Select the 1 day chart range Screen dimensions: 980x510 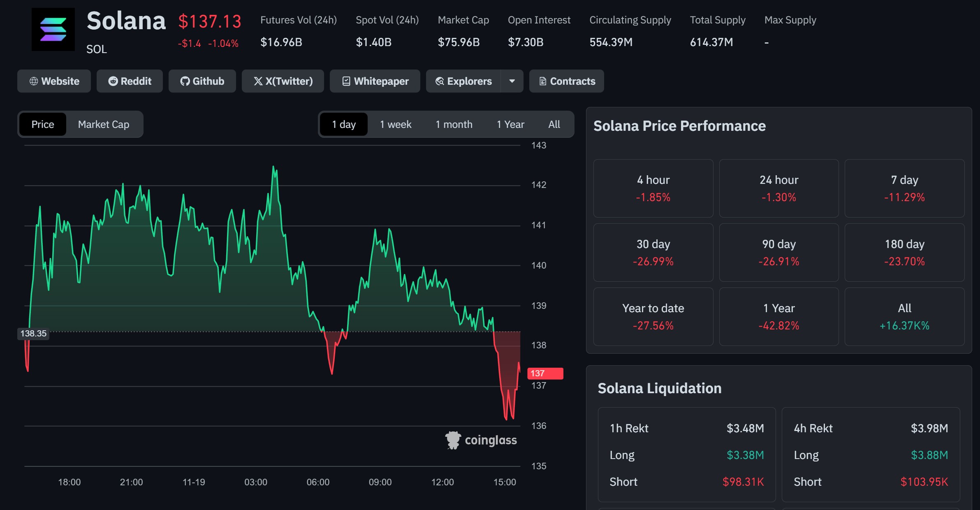(x=344, y=124)
